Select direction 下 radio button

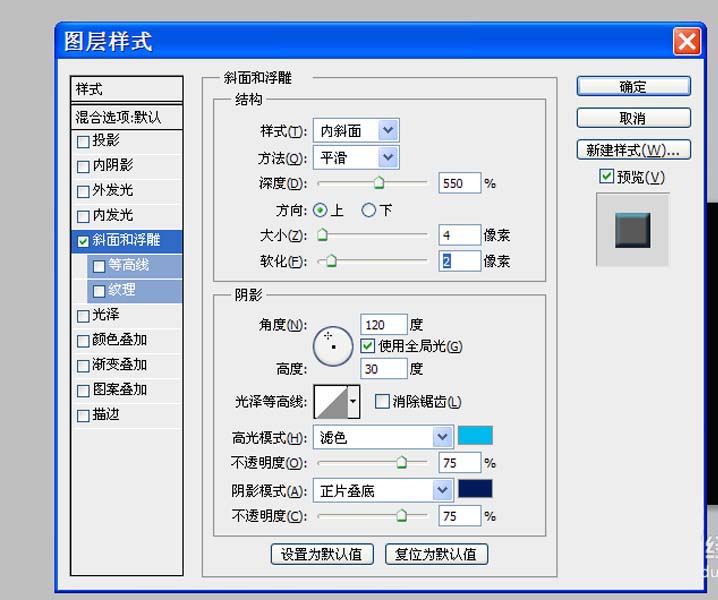tap(369, 210)
